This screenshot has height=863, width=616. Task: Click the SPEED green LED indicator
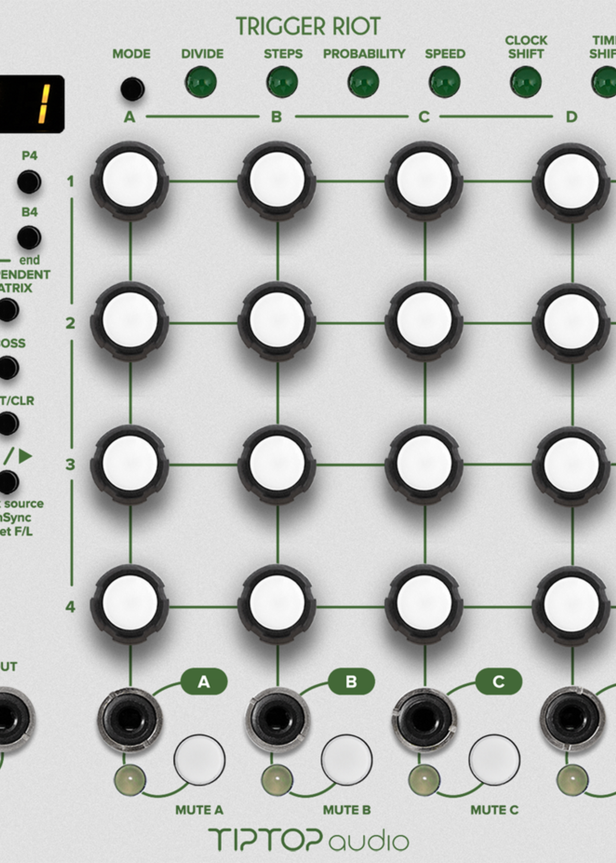(x=444, y=82)
